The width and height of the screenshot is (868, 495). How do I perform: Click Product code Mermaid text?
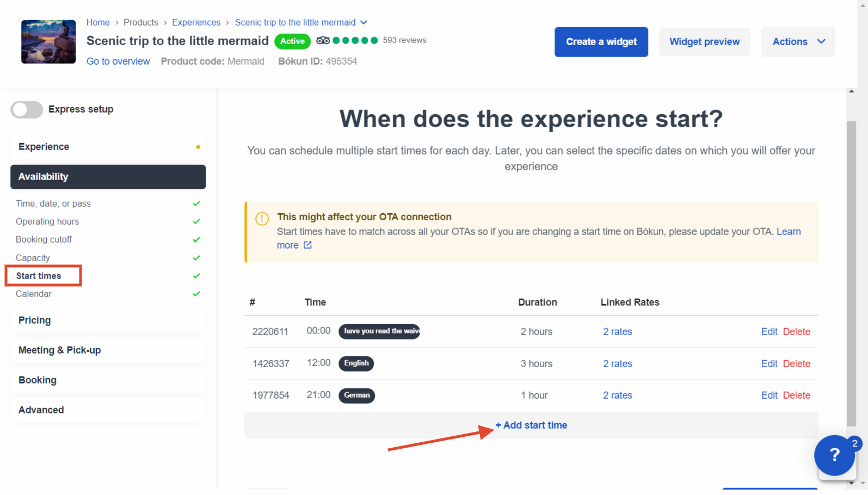coord(213,61)
